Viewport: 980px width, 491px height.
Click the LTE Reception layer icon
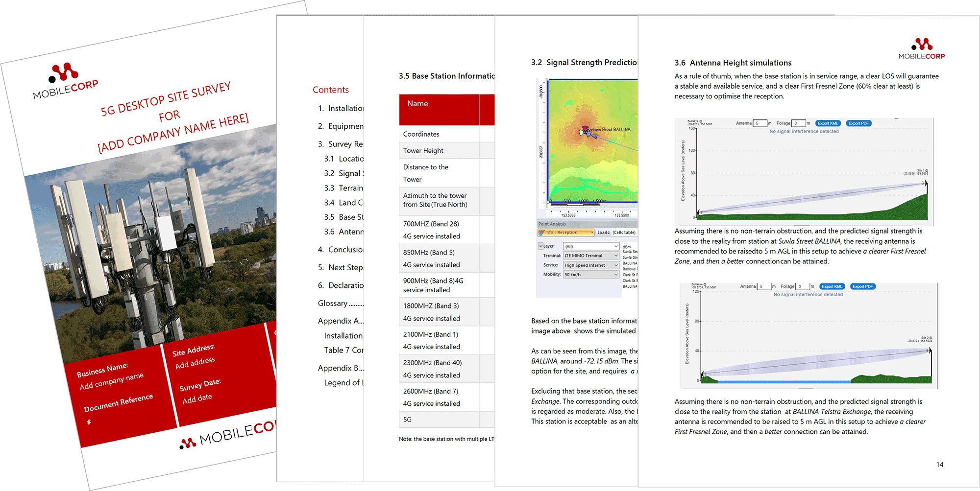click(x=542, y=233)
